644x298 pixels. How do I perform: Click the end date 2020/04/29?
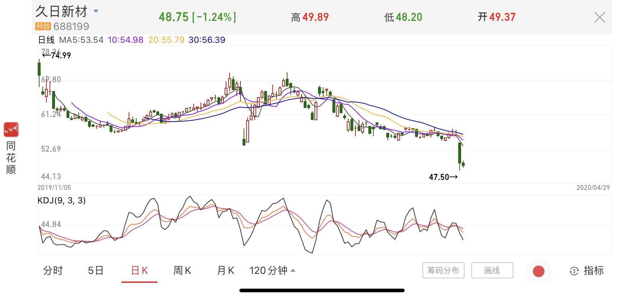593,188
